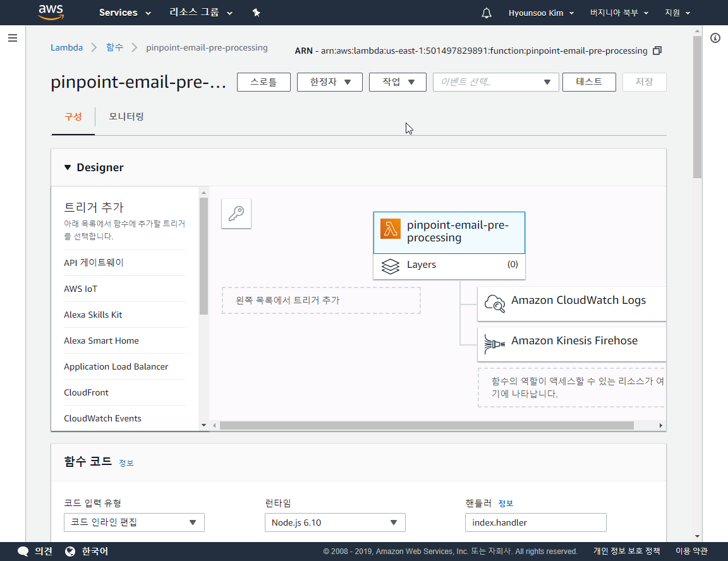
Task: Click the CloudWatch Logs cloud icon
Action: point(494,303)
